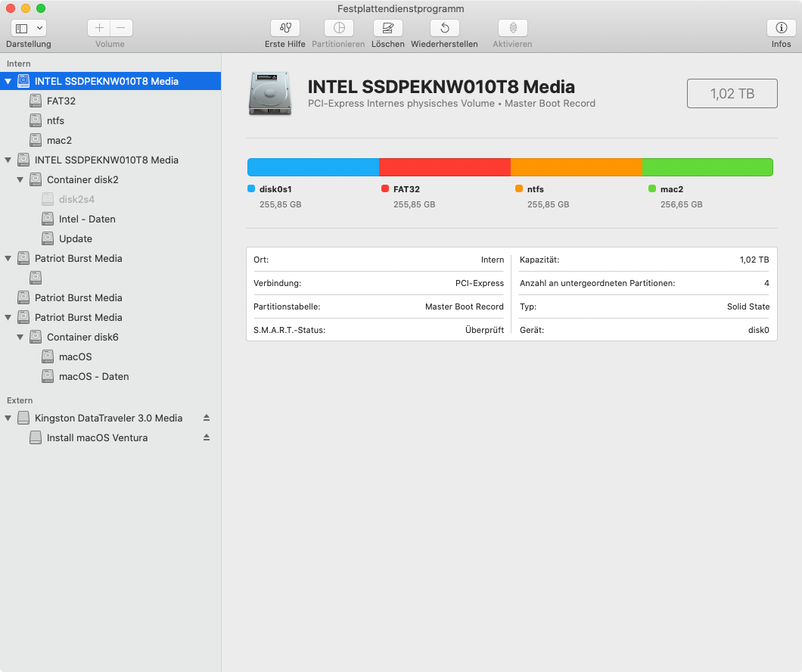Click the large Intel SSD drive image
Image resolution: width=802 pixels, height=672 pixels.
tap(268, 94)
